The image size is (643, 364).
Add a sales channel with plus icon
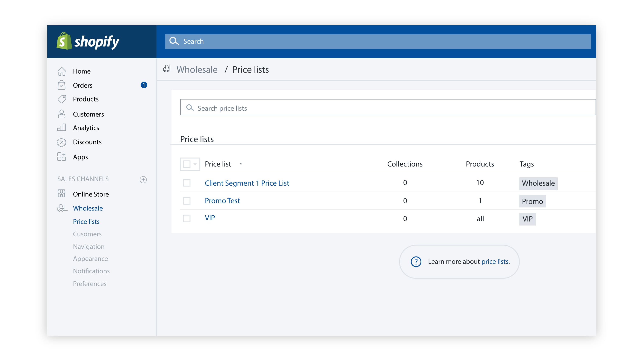143,179
